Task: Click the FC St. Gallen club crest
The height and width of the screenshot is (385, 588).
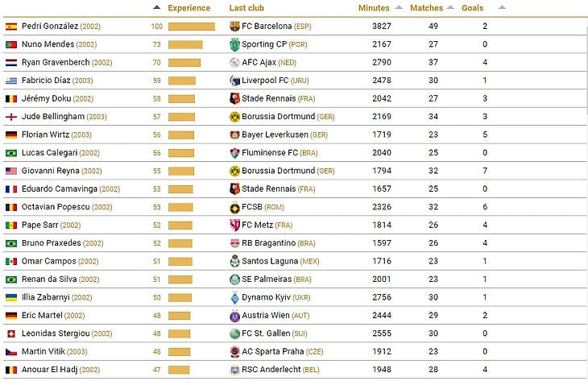Action: point(234,333)
